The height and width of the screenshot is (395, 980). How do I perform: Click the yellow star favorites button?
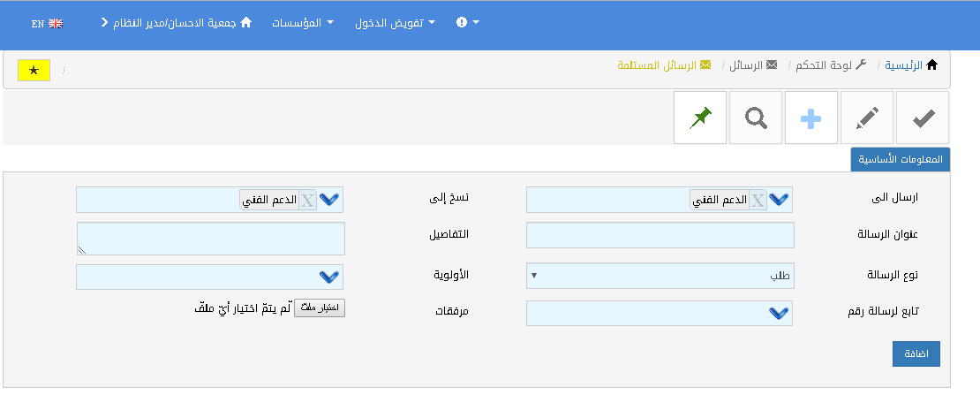[34, 71]
